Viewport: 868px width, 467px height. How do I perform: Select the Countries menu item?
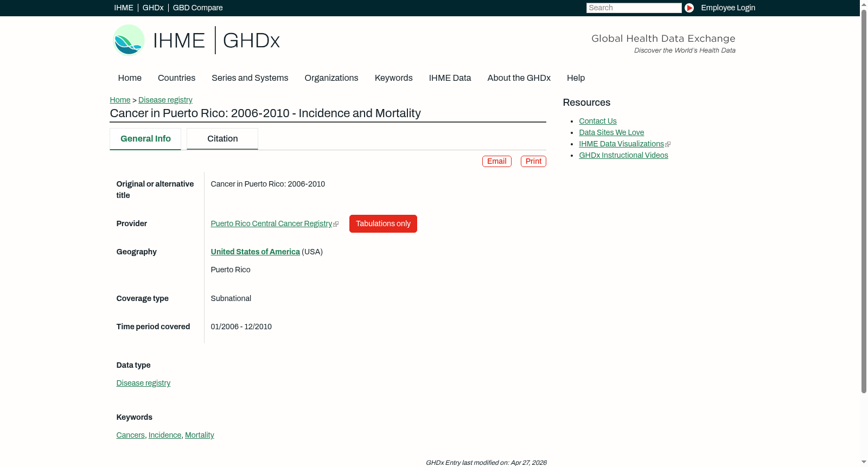(176, 78)
